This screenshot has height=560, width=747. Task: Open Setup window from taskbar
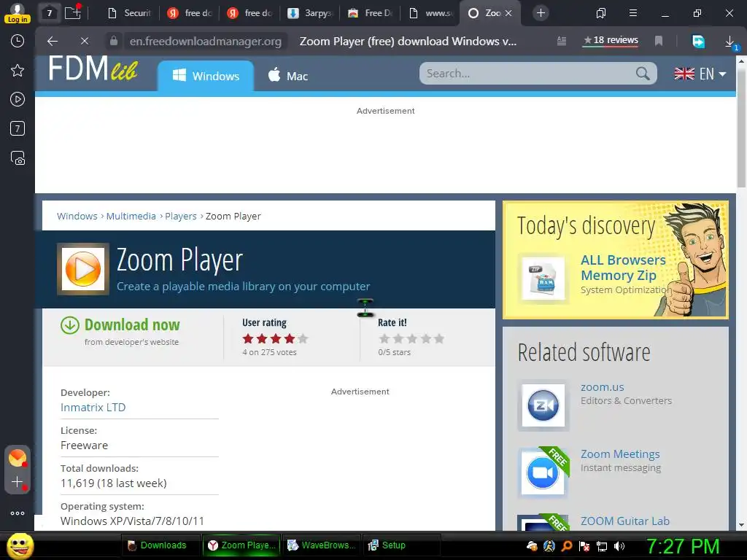pos(402,545)
